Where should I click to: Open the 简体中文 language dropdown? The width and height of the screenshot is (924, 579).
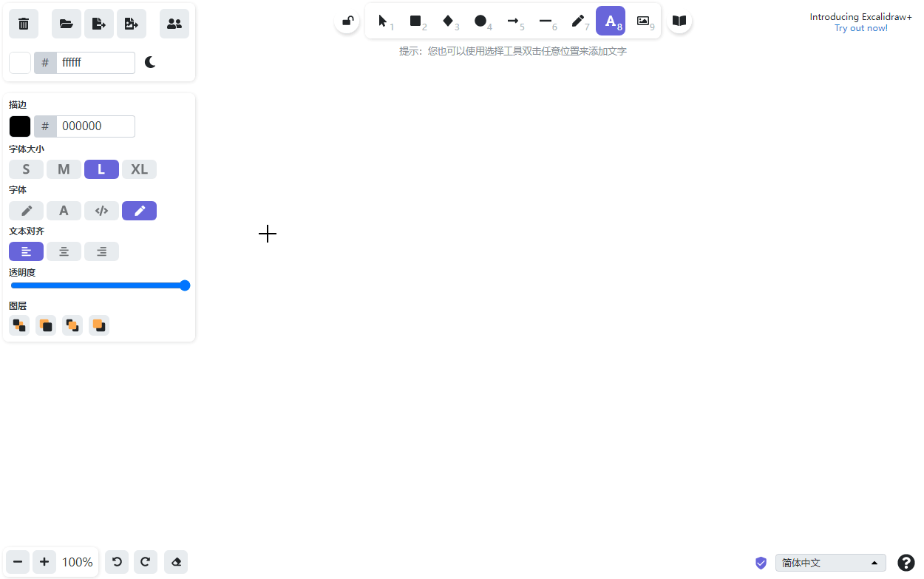830,563
